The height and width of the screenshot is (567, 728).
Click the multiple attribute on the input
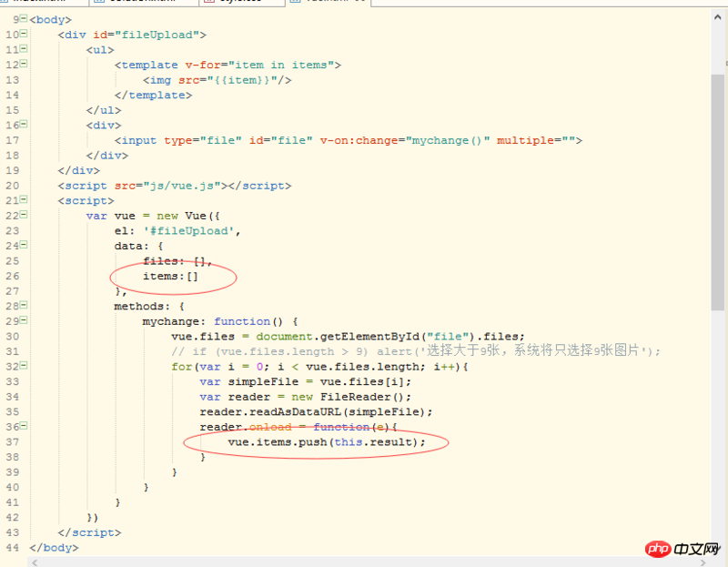(525, 140)
